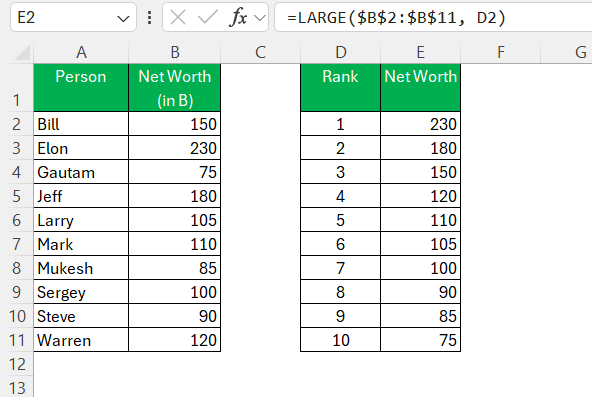Screen dimensions: 592x397
Task: Select column D header
Action: 341,52
